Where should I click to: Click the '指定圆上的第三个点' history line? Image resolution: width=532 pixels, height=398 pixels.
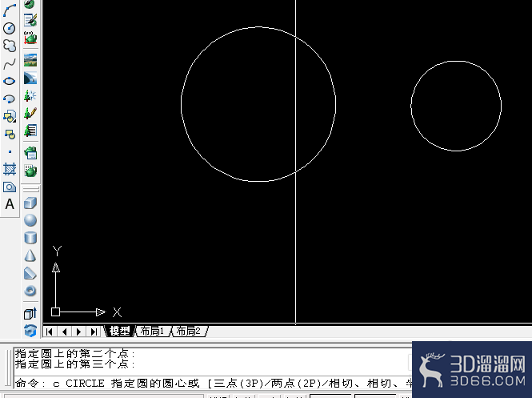pos(75,364)
